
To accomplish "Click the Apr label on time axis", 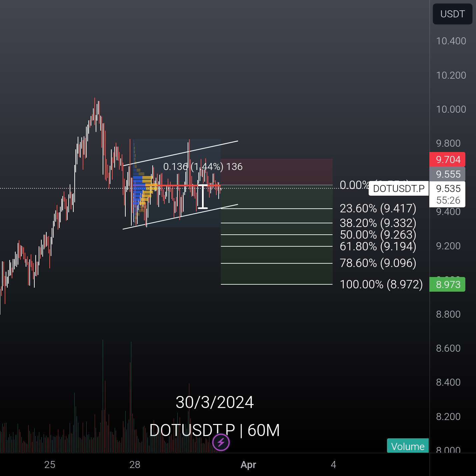I will click(x=248, y=465).
